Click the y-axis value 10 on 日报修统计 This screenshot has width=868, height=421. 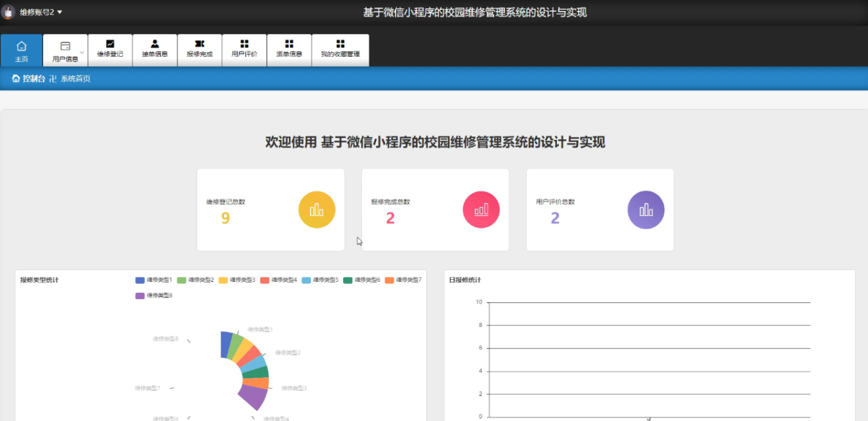coord(479,302)
